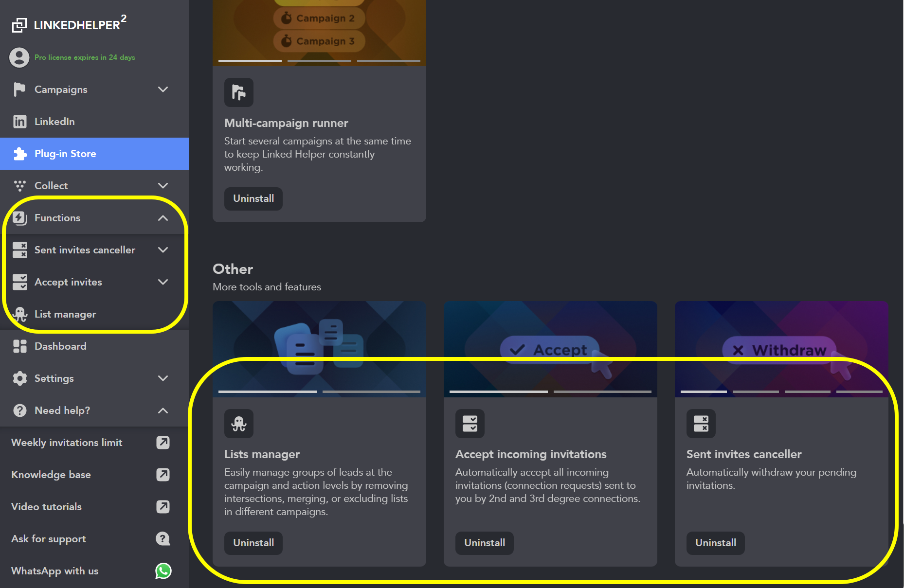The image size is (904, 588).
Task: Expand Sent invites canceller chevron
Action: pos(163,250)
